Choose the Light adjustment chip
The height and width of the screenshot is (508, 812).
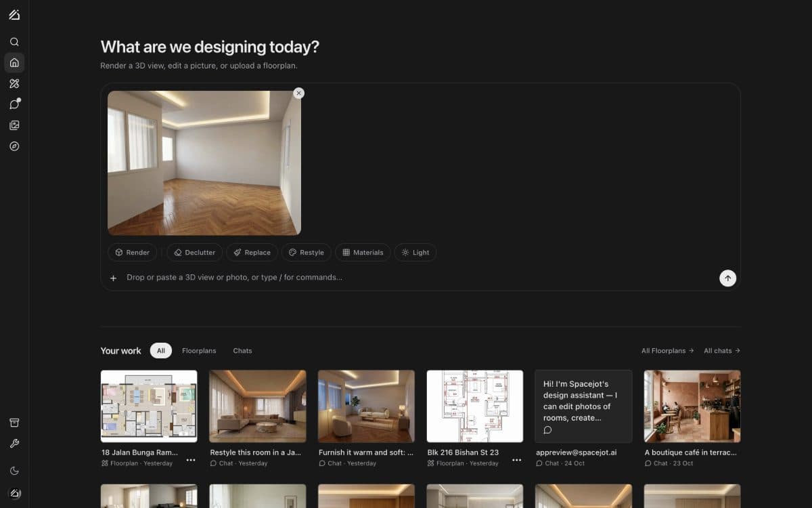click(x=415, y=253)
